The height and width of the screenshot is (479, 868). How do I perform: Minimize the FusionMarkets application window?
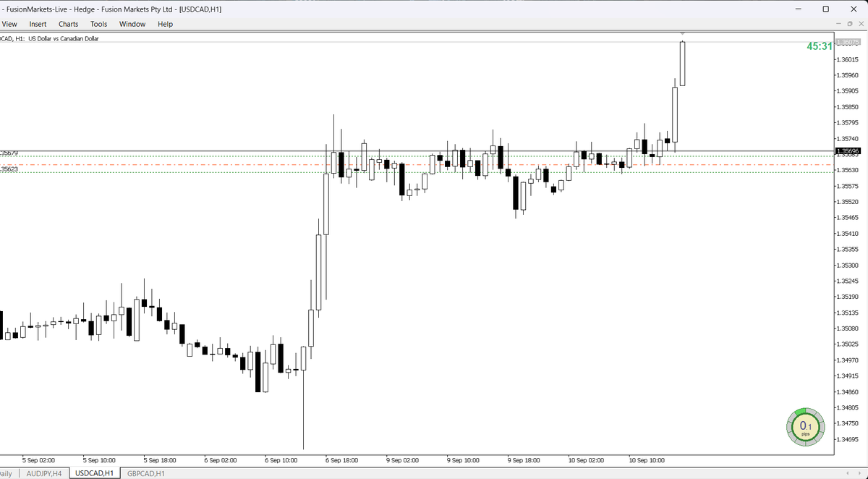pyautogui.click(x=799, y=9)
